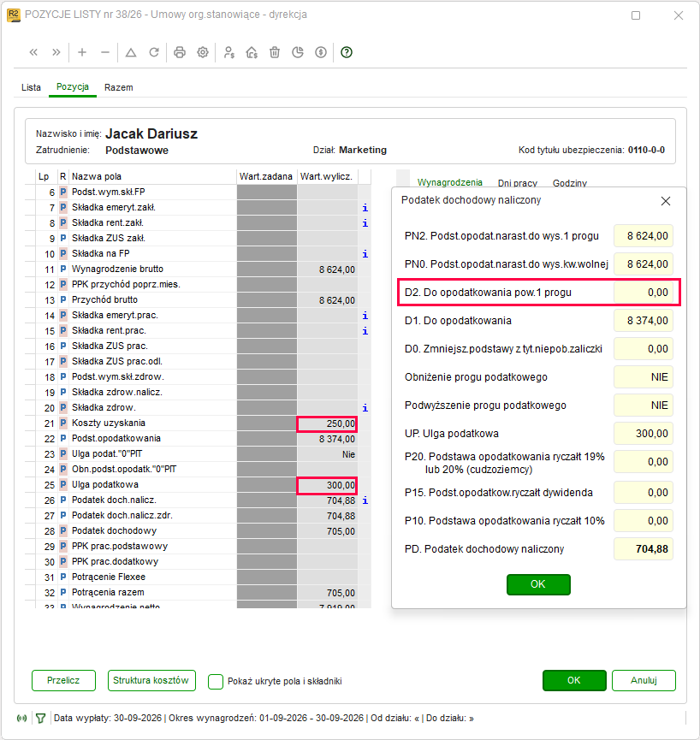Close the Podatek dochodowy naliczony dialog

(666, 201)
